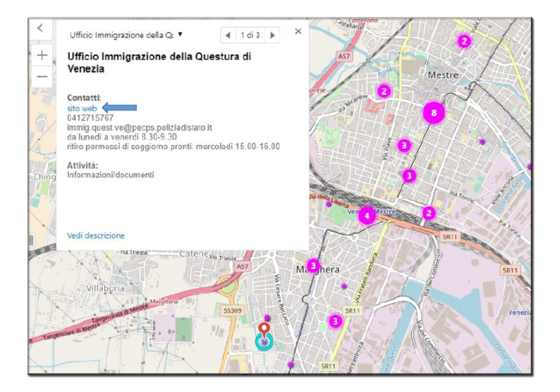Go to the next result in the popup
This screenshot has width=560, height=392.
(272, 35)
